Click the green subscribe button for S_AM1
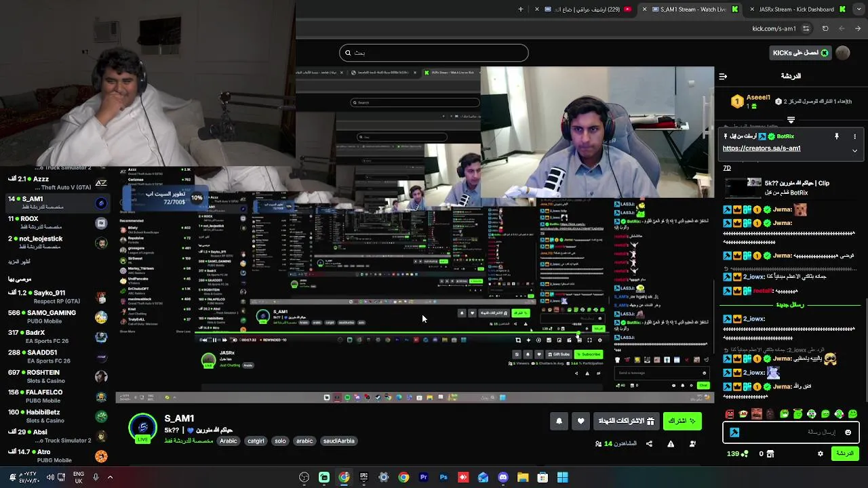 click(682, 421)
